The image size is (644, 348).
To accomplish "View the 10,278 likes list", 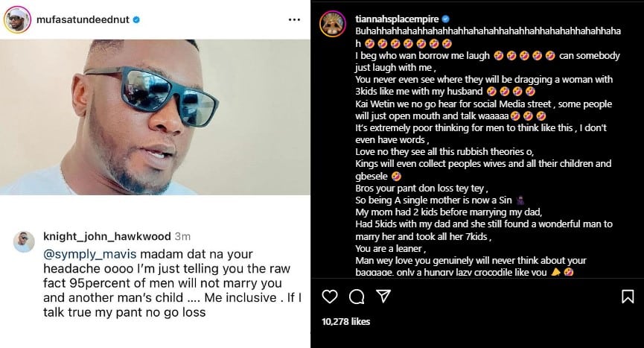I will (345, 322).
